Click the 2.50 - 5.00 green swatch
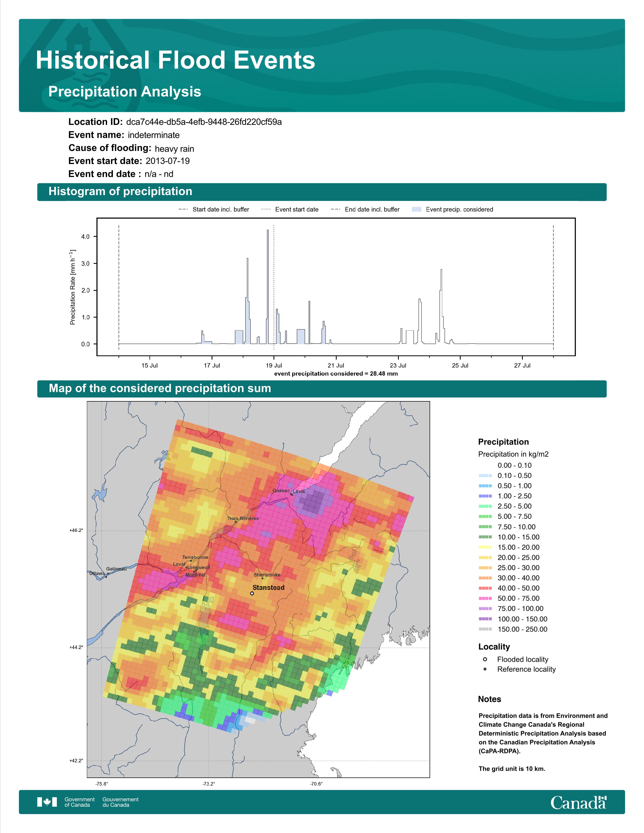This screenshot has width=644, height=833. pyautogui.click(x=485, y=507)
